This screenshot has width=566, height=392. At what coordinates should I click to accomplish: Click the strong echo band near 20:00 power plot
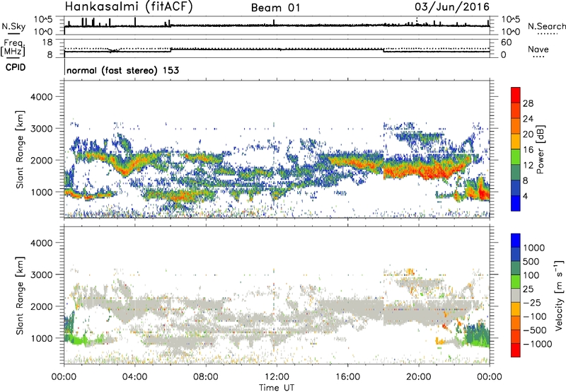426,168
